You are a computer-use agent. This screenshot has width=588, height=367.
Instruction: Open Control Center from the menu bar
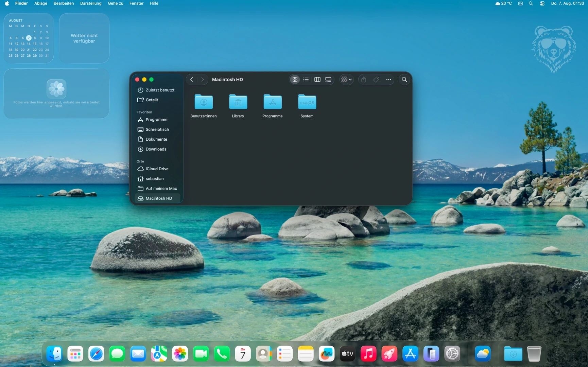point(542,3)
